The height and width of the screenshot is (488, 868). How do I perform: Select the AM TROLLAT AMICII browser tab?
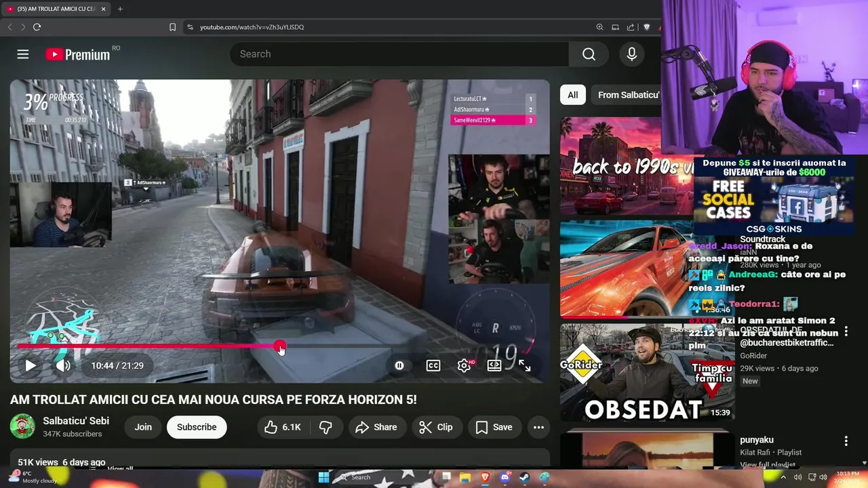click(x=56, y=9)
